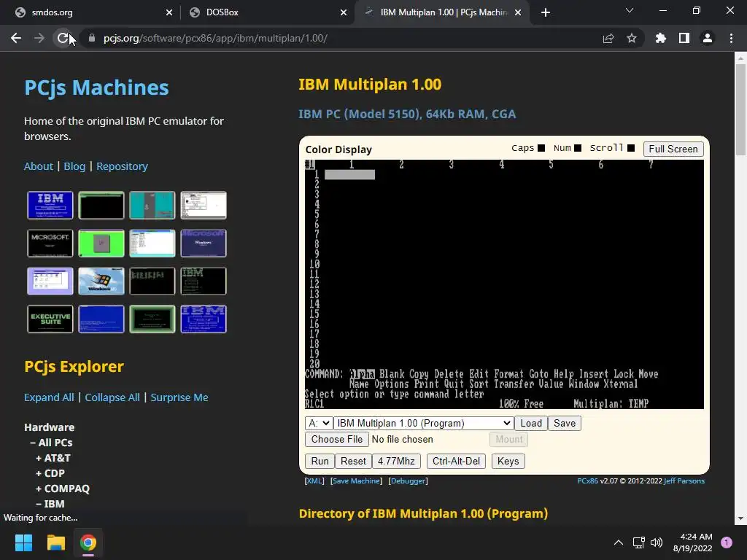Open the teal screen machine thumbnail
Viewport: 747px width, 560px height.
(152, 205)
